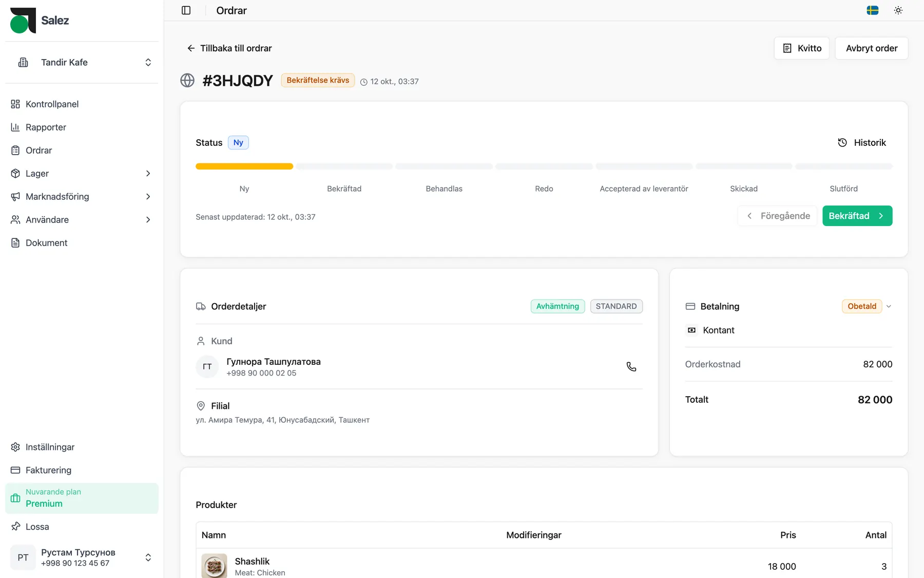Open Fakturering page

tap(82, 470)
